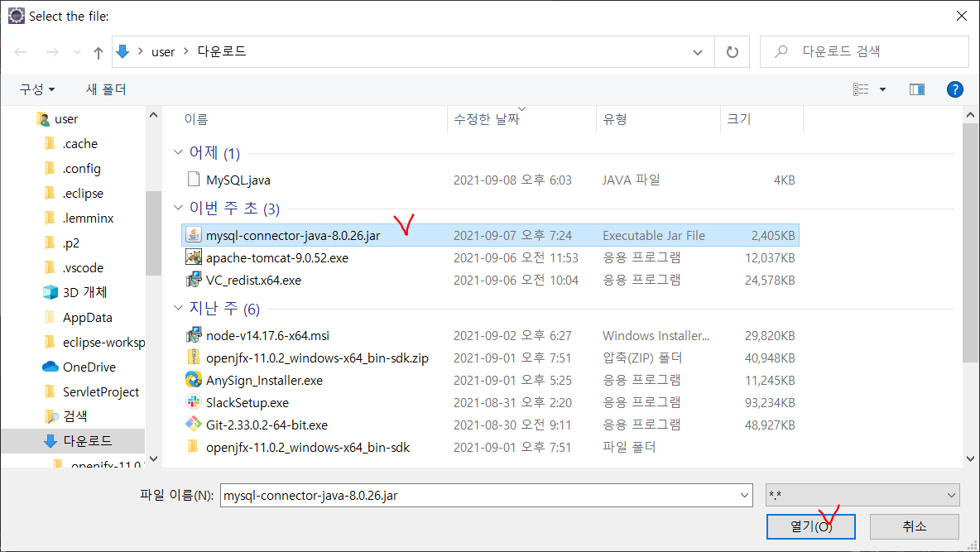Screen dimensions: 980x552
Task: Open 3D 개체 in the sidebar
Action: pyautogui.click(x=84, y=293)
